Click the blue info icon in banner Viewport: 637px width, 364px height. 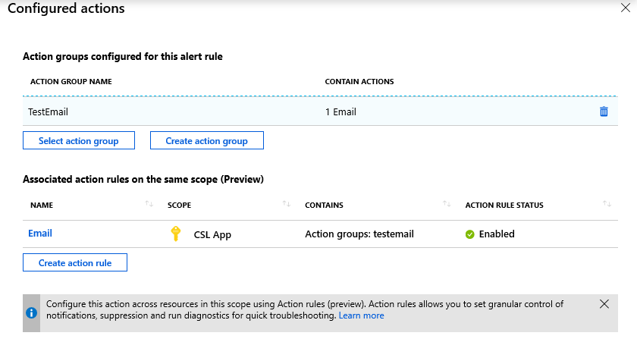tap(31, 312)
